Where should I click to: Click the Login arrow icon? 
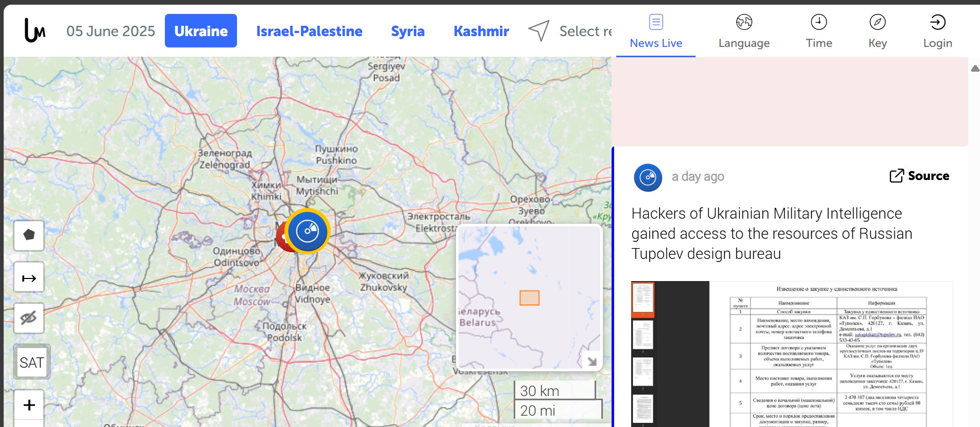938,22
